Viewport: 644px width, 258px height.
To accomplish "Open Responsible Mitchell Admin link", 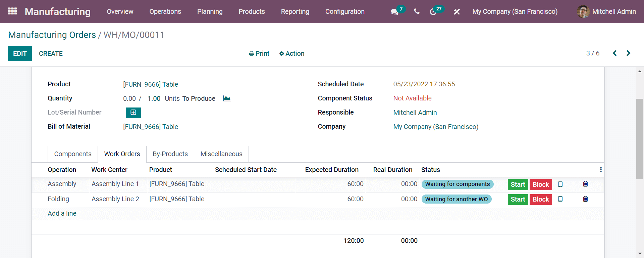I will pyautogui.click(x=415, y=113).
